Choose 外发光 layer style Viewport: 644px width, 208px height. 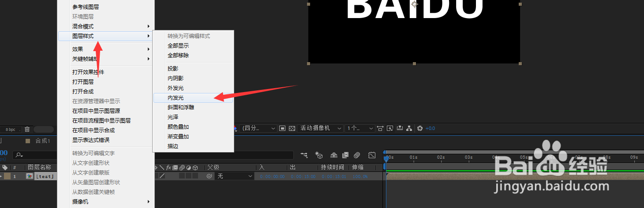pyautogui.click(x=193, y=88)
